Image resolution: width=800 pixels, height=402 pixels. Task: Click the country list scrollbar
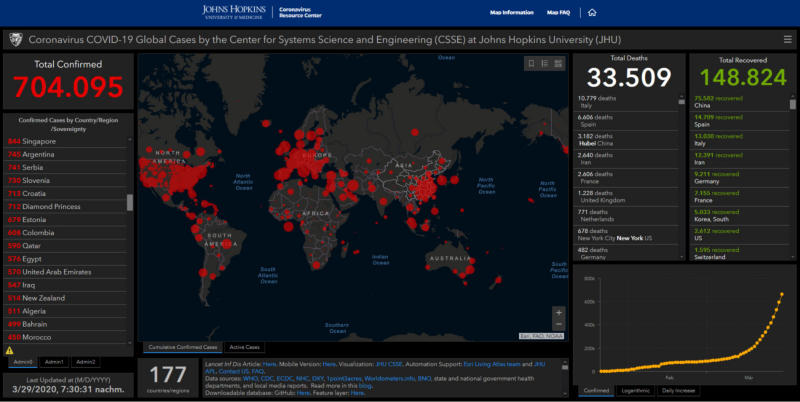129,202
